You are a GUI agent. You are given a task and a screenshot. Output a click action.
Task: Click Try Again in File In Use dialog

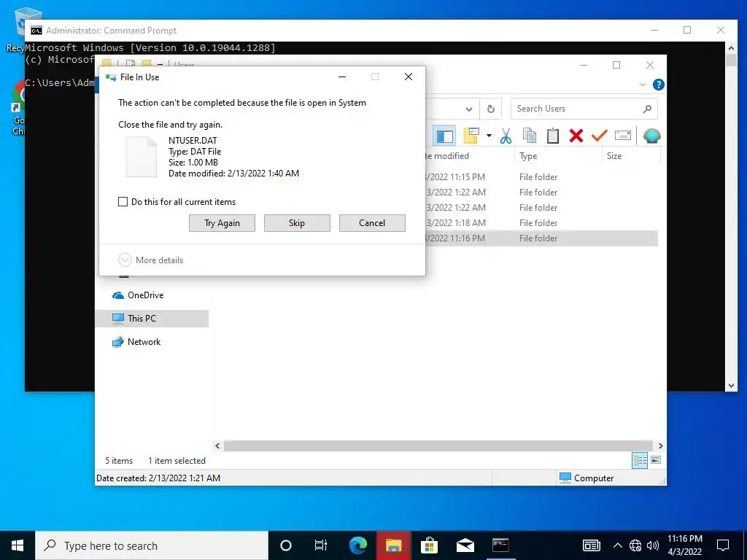[x=222, y=223]
